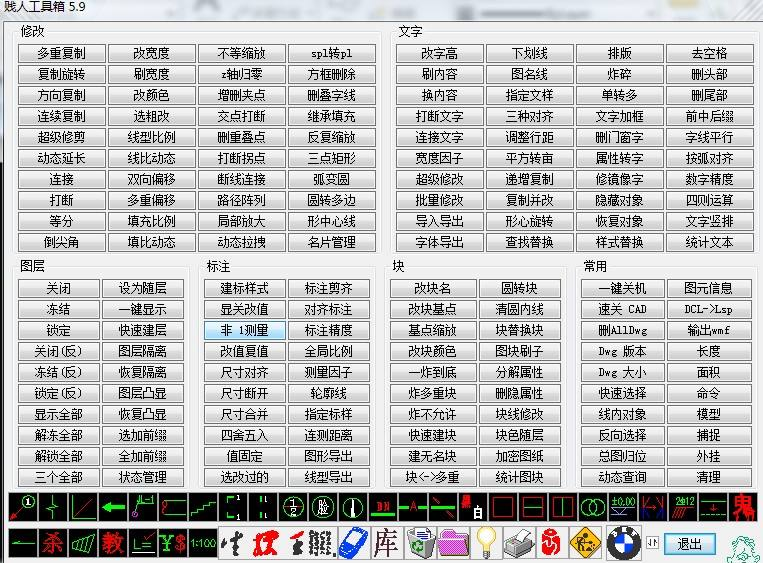This screenshot has width=764, height=563.
Task: Click the 一键关机 button
Action: pos(623,288)
